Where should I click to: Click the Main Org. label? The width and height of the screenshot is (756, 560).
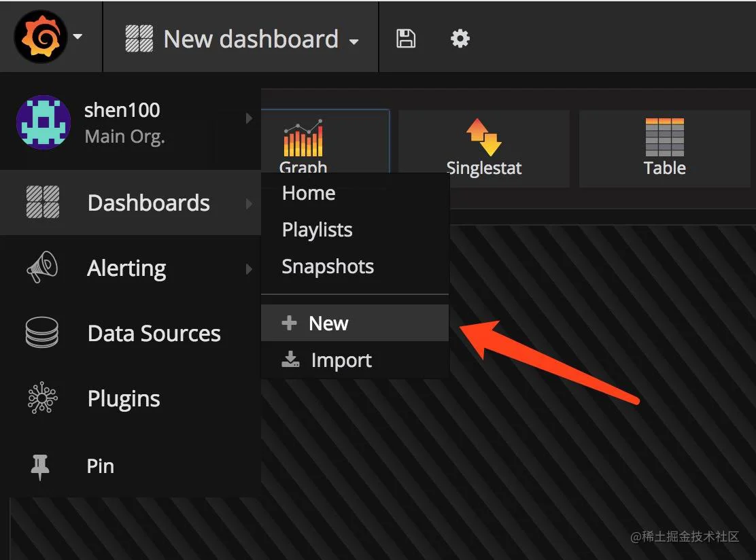coord(125,137)
